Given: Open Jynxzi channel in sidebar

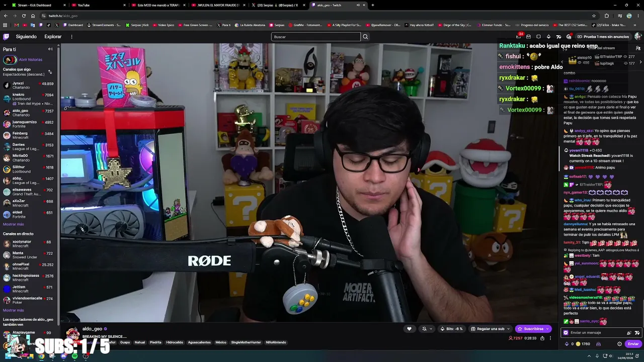Looking at the screenshot, I should (30, 85).
